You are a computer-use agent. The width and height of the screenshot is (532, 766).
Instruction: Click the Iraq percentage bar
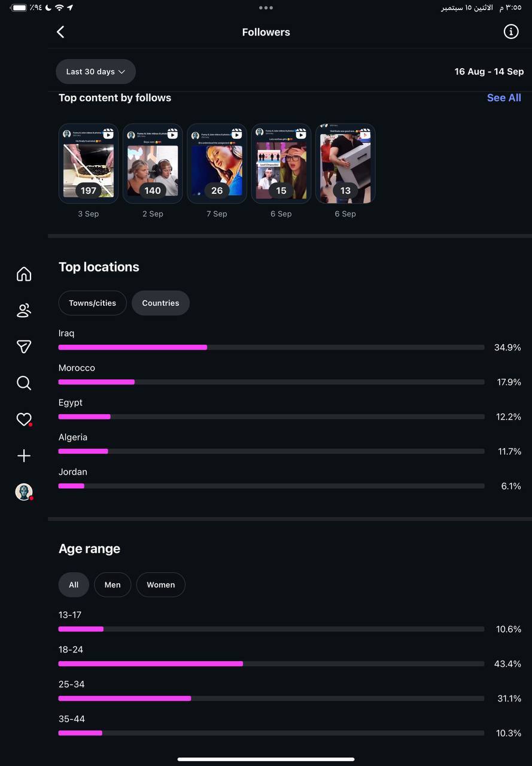pos(271,347)
